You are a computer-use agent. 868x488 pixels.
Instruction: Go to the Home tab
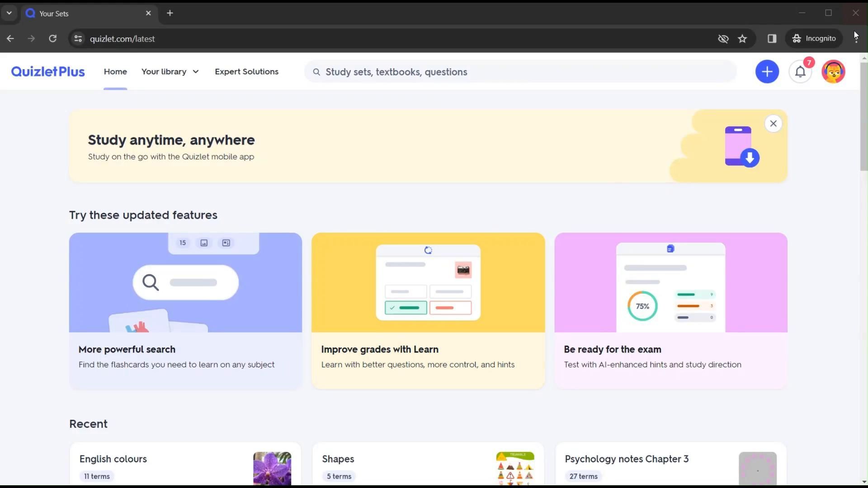[x=115, y=72]
